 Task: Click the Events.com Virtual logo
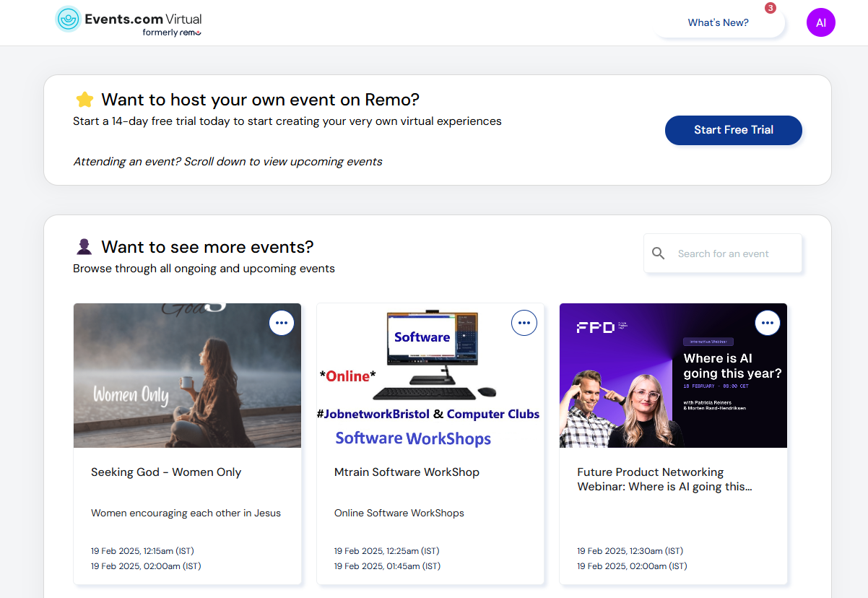pyautogui.click(x=129, y=22)
